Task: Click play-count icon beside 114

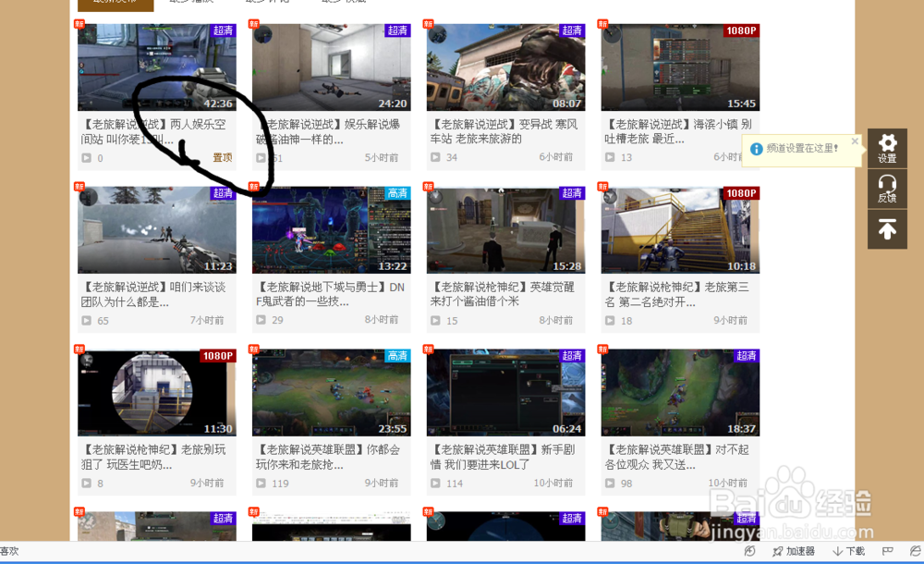Action: (435, 484)
